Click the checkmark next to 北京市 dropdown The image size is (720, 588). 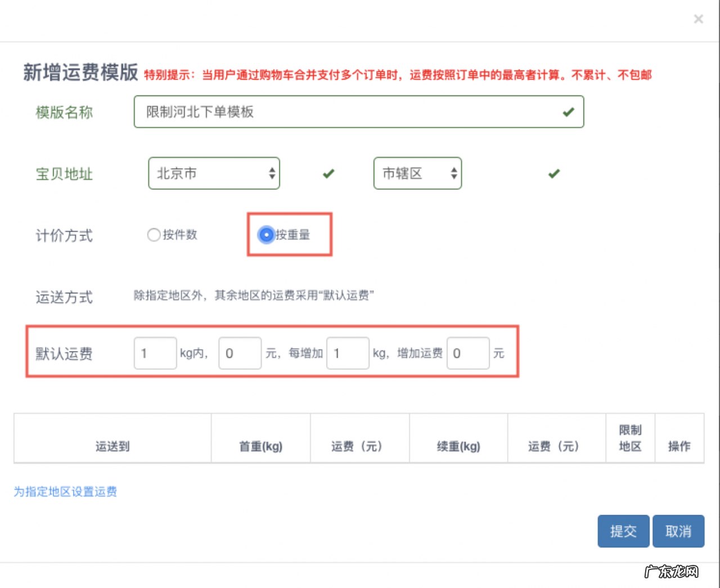click(x=328, y=173)
